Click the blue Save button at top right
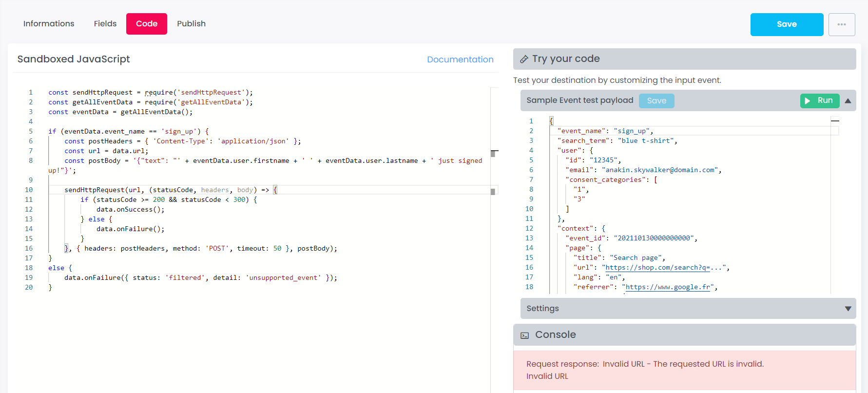 pos(786,24)
